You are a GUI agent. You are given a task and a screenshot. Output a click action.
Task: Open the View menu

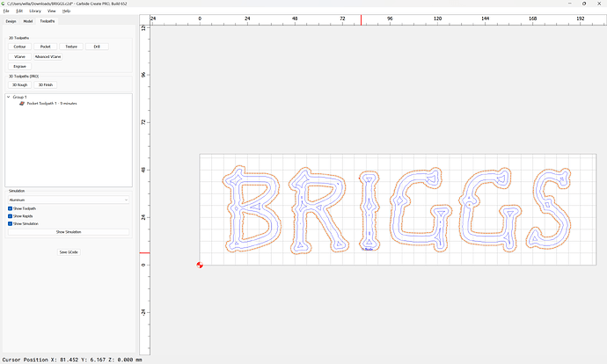[x=52, y=11]
